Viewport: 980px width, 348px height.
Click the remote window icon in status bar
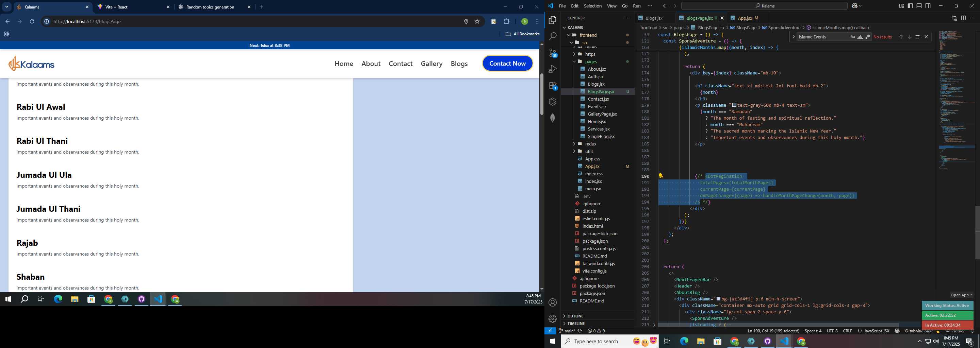(550, 331)
